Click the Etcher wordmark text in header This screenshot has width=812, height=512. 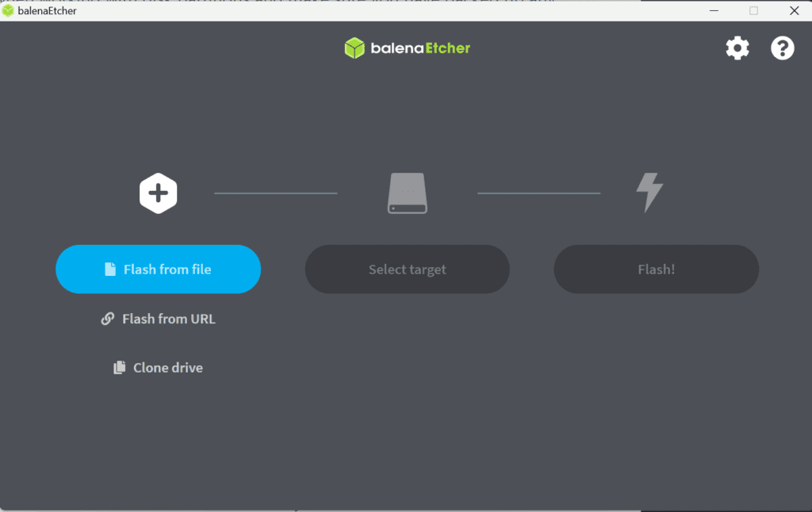(x=445, y=48)
